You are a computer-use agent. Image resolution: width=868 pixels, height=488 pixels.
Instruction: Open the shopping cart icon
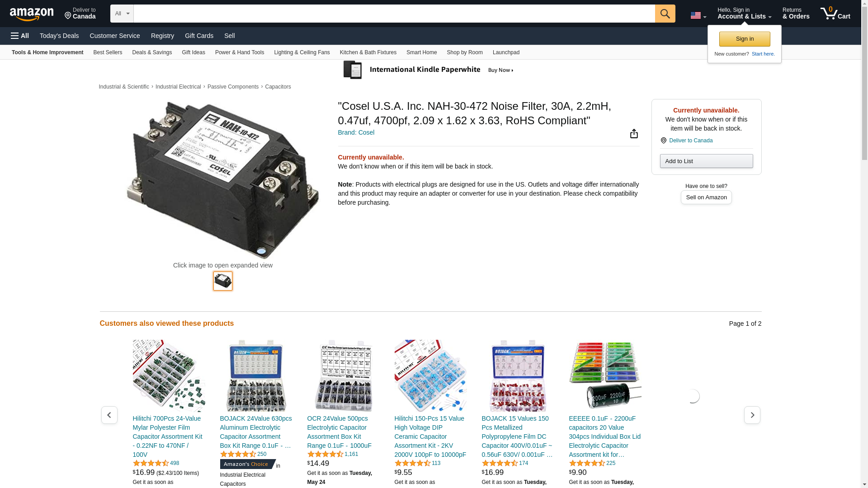click(835, 14)
